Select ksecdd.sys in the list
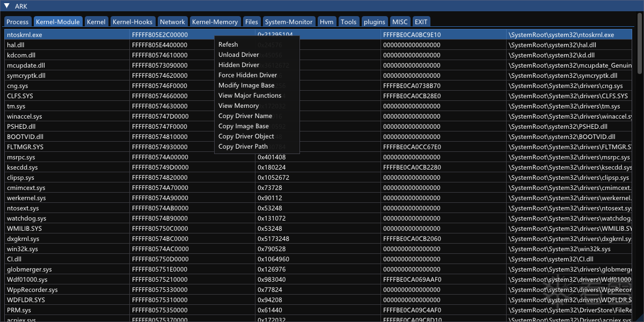 318,167
